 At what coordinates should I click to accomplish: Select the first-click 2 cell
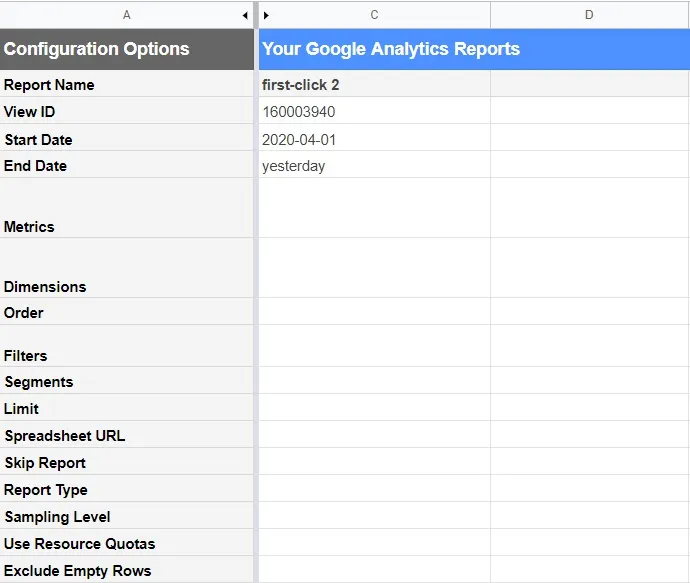click(x=374, y=84)
